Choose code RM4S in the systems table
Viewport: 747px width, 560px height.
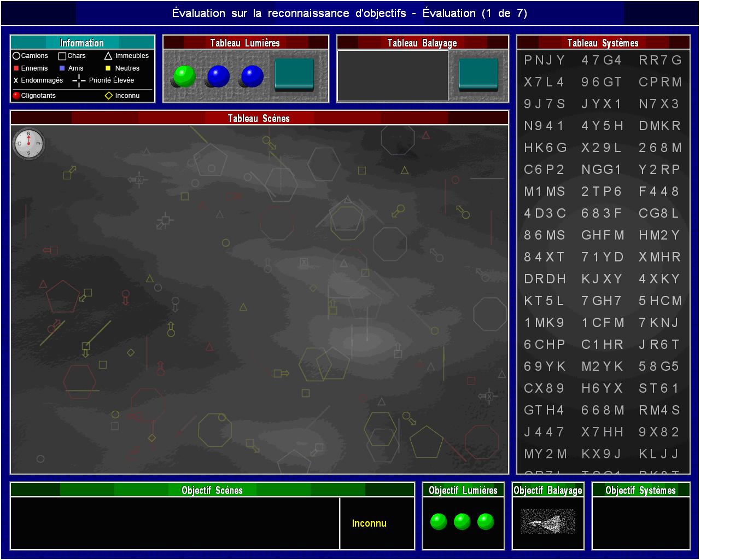(x=660, y=410)
